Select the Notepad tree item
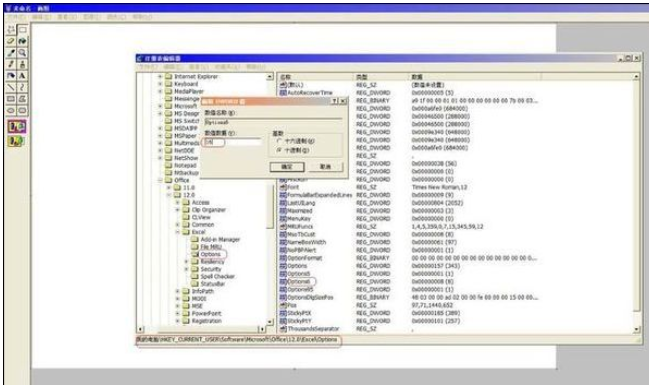This screenshot has width=649, height=385. coord(185,166)
